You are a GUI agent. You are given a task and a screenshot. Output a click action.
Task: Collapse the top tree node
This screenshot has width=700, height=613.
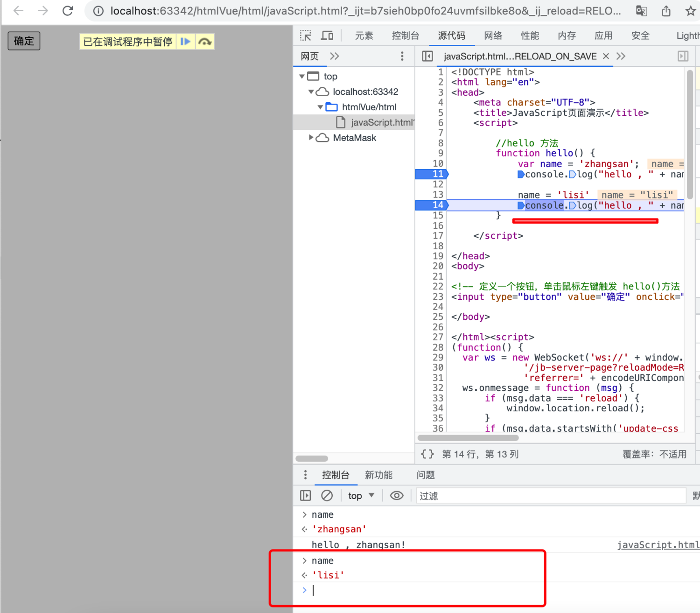pos(302,76)
